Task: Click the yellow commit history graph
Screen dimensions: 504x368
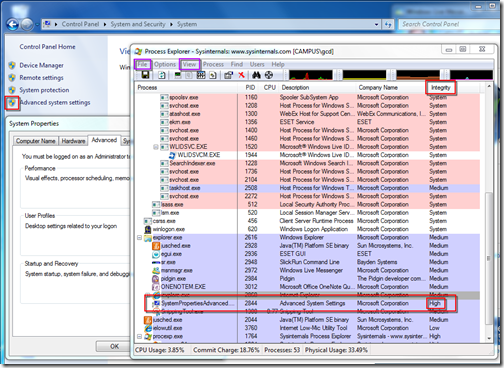Action: 364,75
